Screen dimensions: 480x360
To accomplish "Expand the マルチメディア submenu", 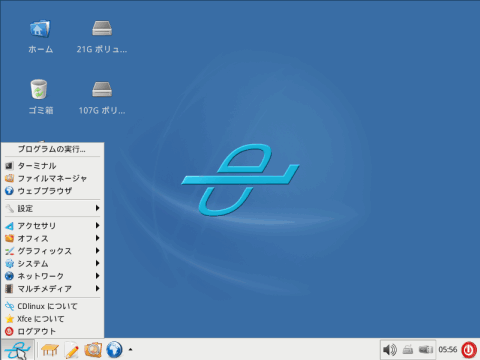I will click(x=53, y=289).
